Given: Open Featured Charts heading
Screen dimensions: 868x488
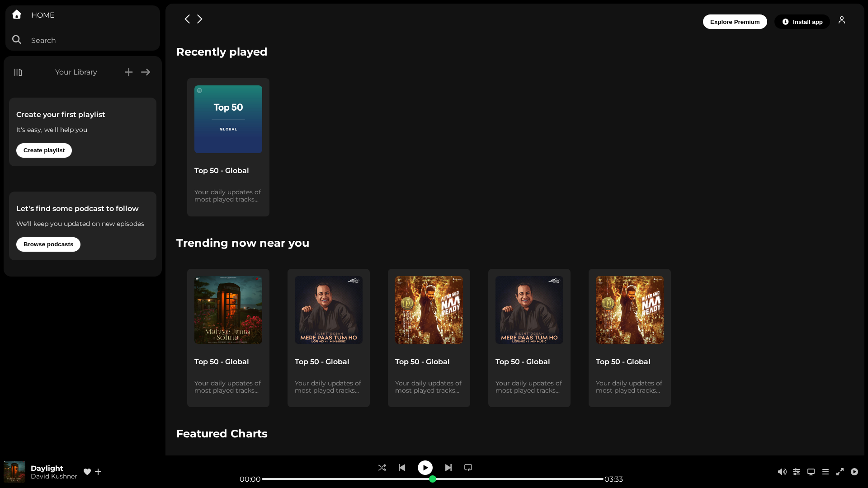Looking at the screenshot, I should tap(222, 434).
